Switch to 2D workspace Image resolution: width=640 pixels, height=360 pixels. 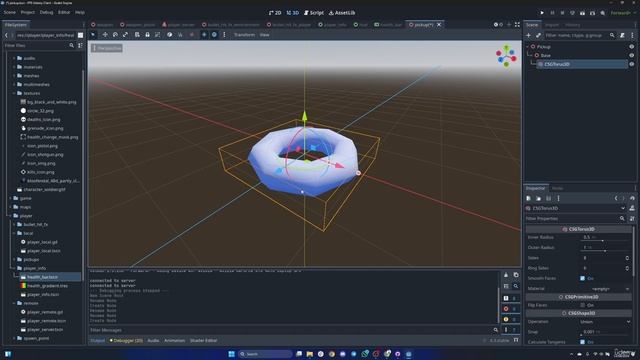tap(275, 13)
